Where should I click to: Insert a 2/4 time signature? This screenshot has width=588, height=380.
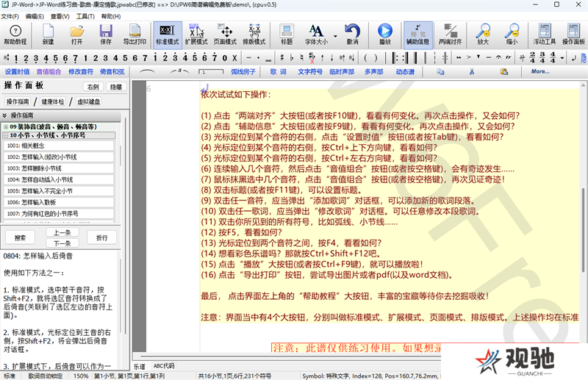(x=532, y=57)
